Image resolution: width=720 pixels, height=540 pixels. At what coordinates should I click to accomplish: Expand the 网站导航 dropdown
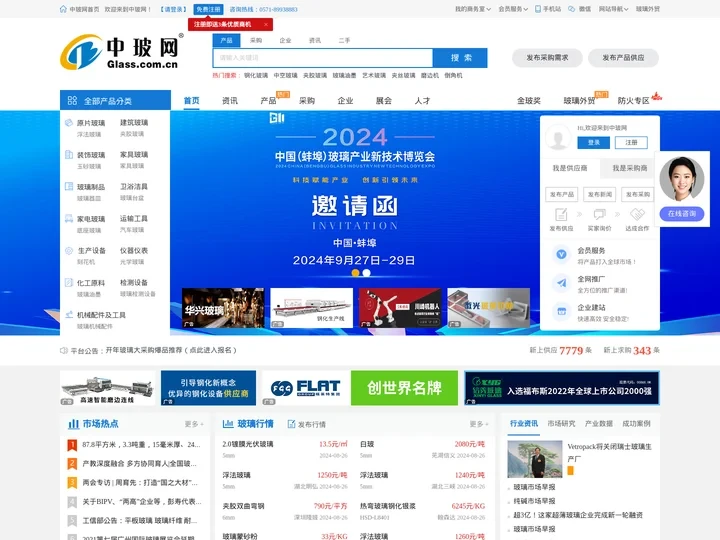coord(613,9)
